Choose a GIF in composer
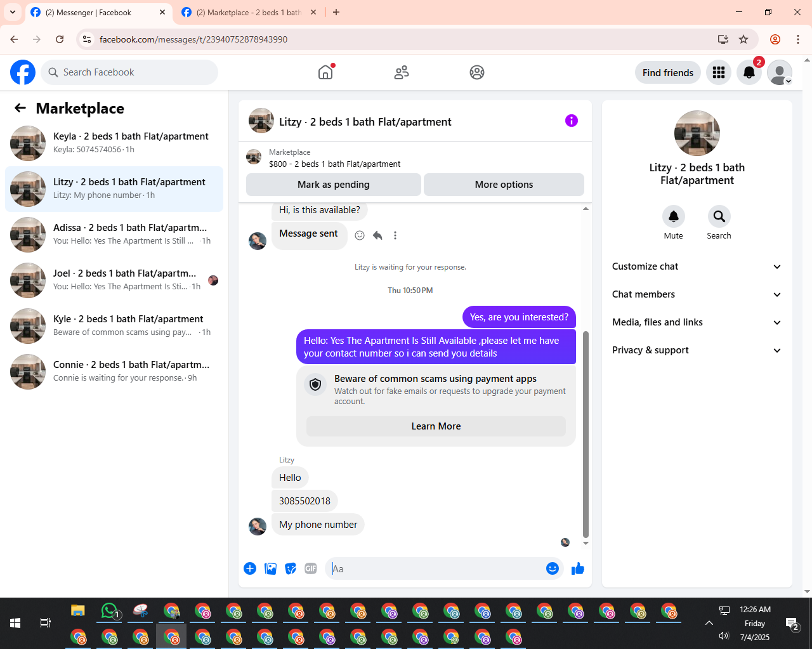 pos(311,568)
